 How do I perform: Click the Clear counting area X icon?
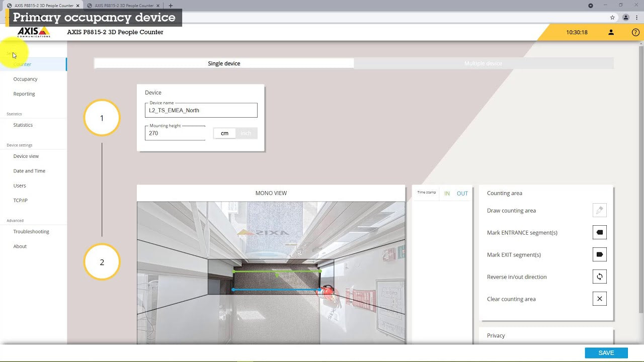599,299
